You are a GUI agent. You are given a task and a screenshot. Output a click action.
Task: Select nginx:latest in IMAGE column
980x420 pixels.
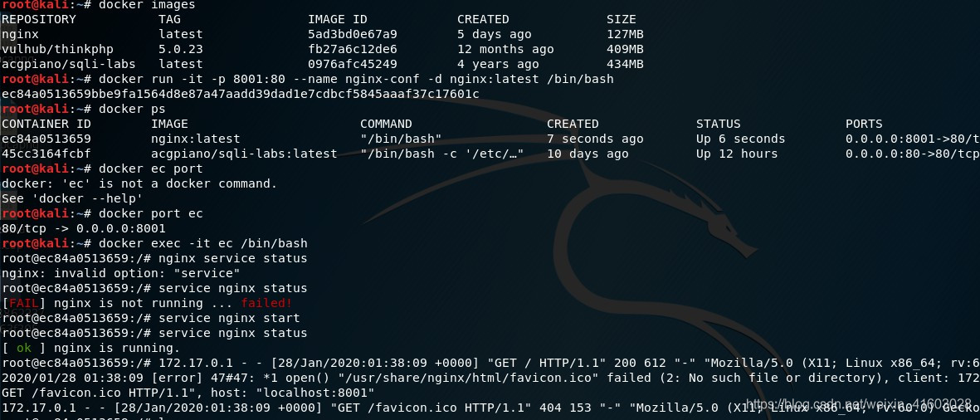click(x=196, y=139)
